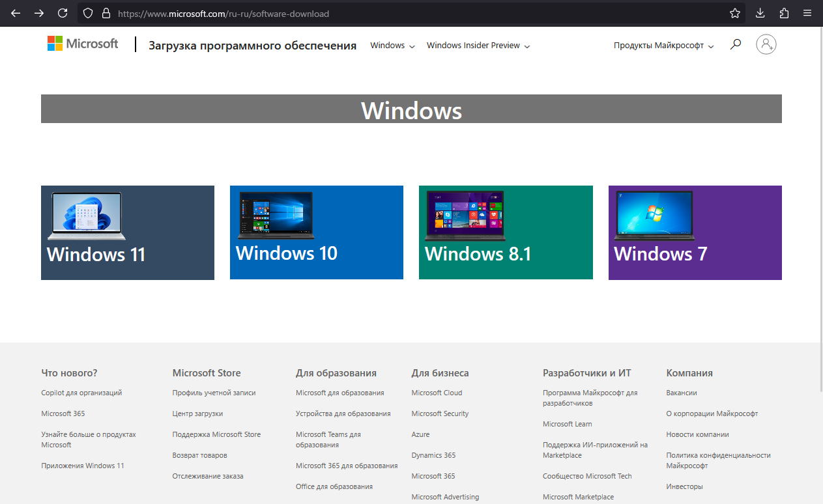Go to Центр загрузки link

click(x=197, y=413)
